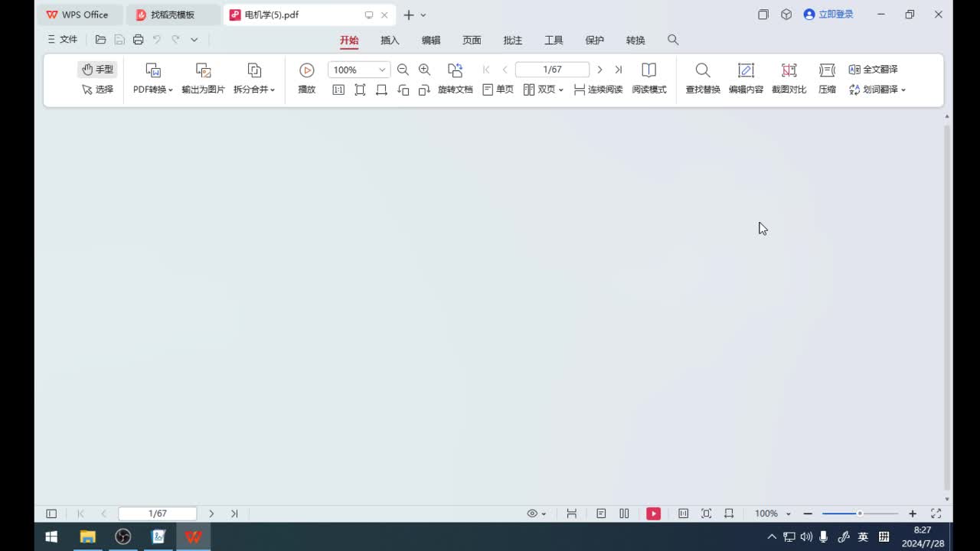Viewport: 980px width, 551px height.
Task: Enable single page layout in status bar
Action: click(x=601, y=514)
